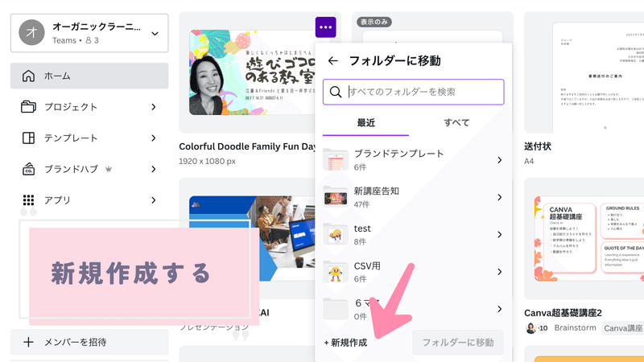Expand the テンプレート chevron
The image size is (644, 362).
pyautogui.click(x=154, y=138)
